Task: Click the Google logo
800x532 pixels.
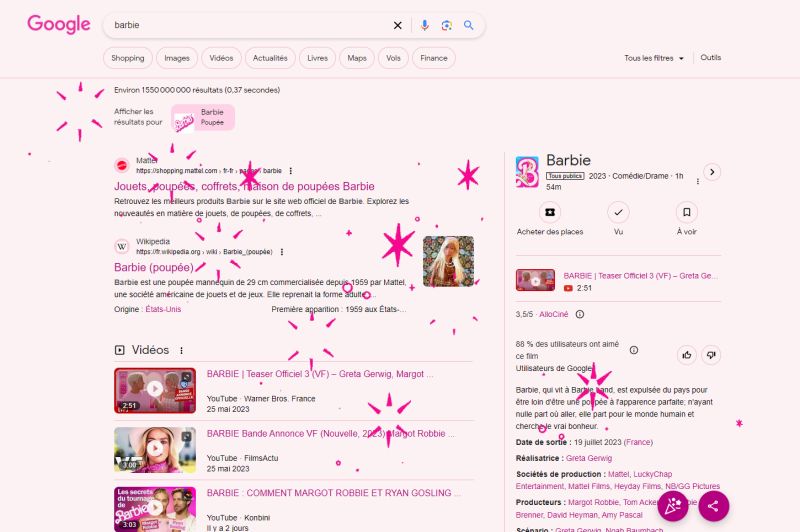Action: 59,25
